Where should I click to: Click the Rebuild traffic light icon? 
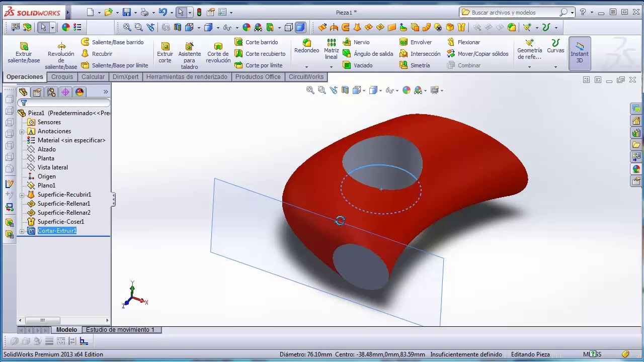[199, 13]
